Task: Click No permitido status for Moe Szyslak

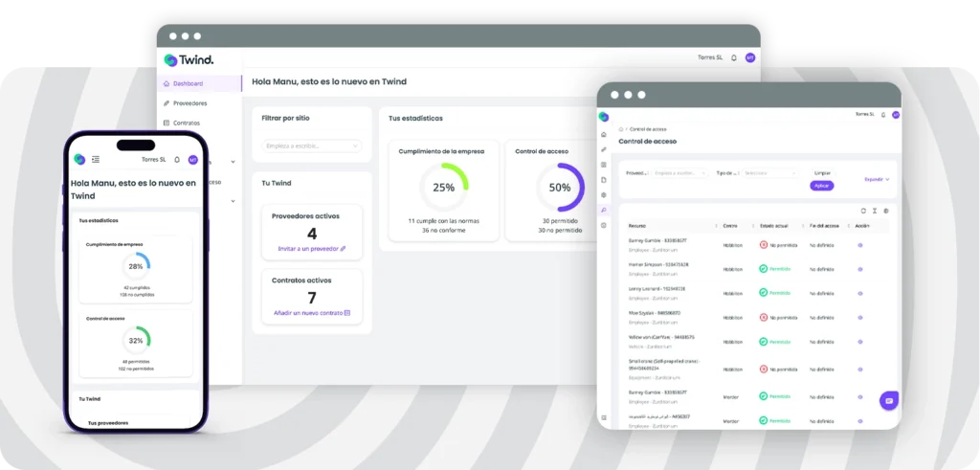Action: click(x=778, y=318)
